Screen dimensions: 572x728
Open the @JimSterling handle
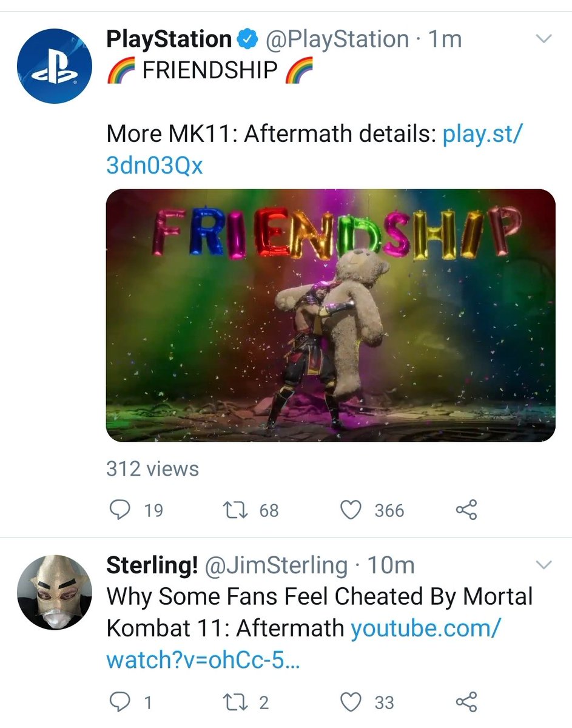277,566
